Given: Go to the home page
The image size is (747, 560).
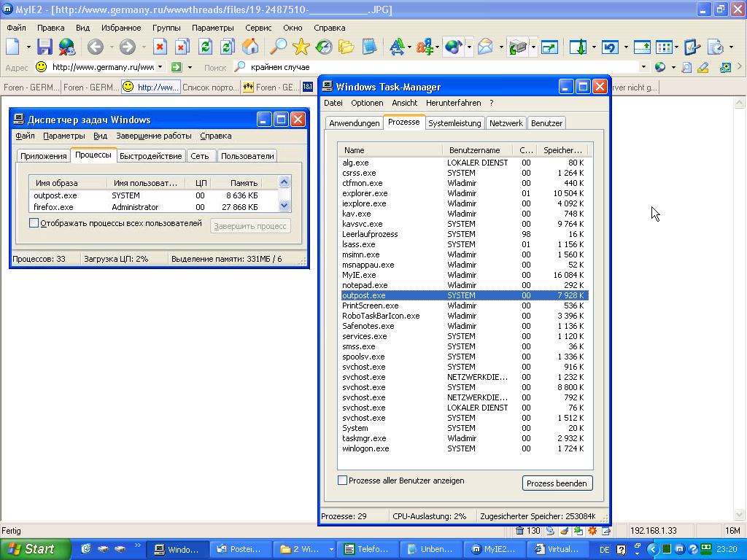Looking at the screenshot, I should 250,47.
